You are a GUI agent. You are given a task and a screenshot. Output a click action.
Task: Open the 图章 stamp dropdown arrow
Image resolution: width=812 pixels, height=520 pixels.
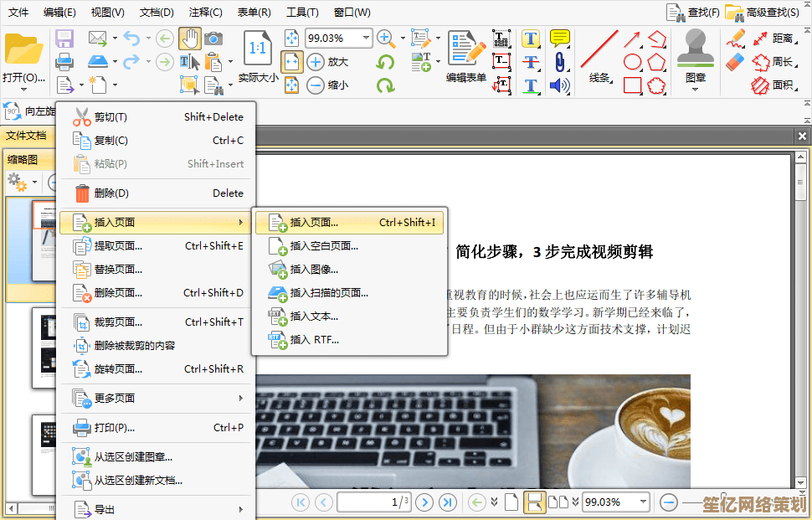pyautogui.click(x=696, y=89)
